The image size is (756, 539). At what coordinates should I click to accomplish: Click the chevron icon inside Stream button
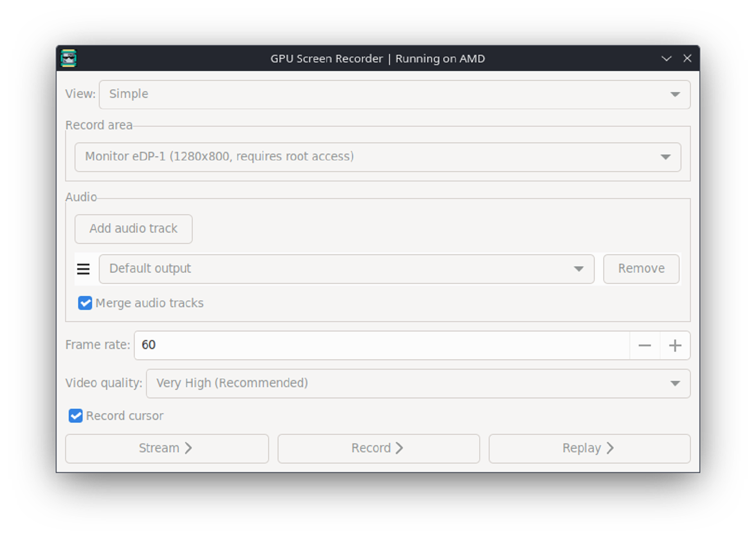(189, 448)
